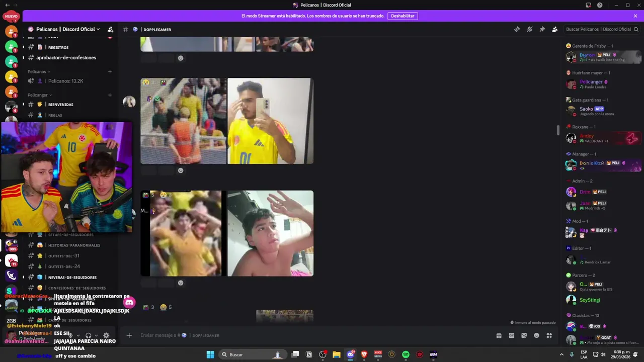Open mirror selfie yellow jersey image
644x362 pixels.
[x=270, y=121]
